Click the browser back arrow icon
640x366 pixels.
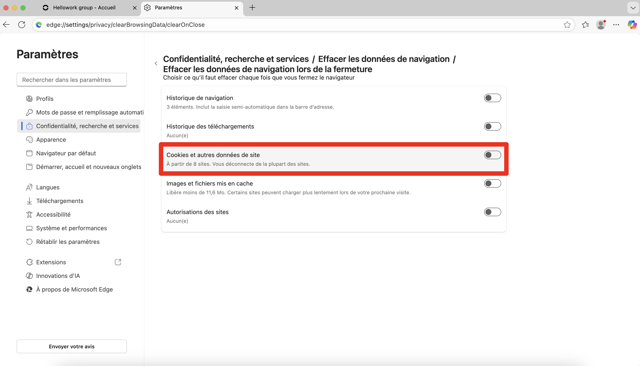(x=7, y=25)
